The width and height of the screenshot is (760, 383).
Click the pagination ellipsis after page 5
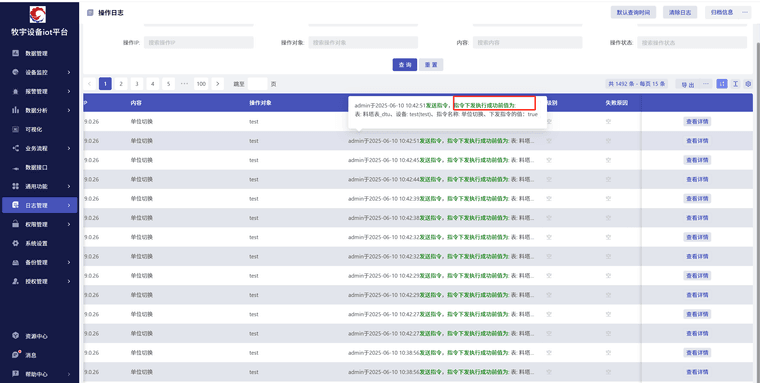184,84
